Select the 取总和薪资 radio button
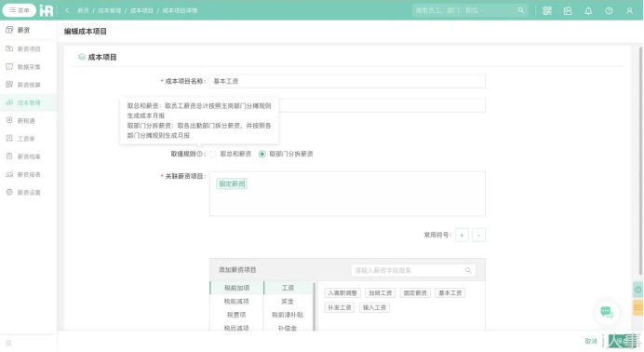This screenshot has width=644, height=352. tap(213, 154)
